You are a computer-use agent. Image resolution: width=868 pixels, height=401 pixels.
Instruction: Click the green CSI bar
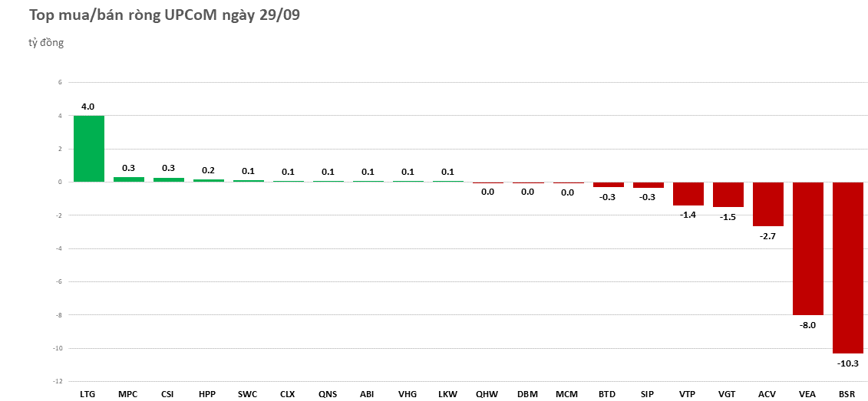click(168, 179)
